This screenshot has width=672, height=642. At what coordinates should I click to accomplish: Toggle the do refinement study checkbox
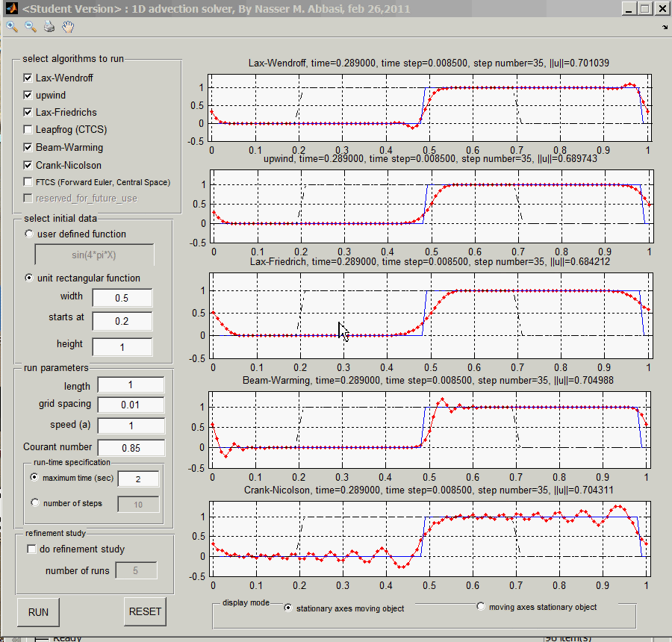click(x=31, y=549)
